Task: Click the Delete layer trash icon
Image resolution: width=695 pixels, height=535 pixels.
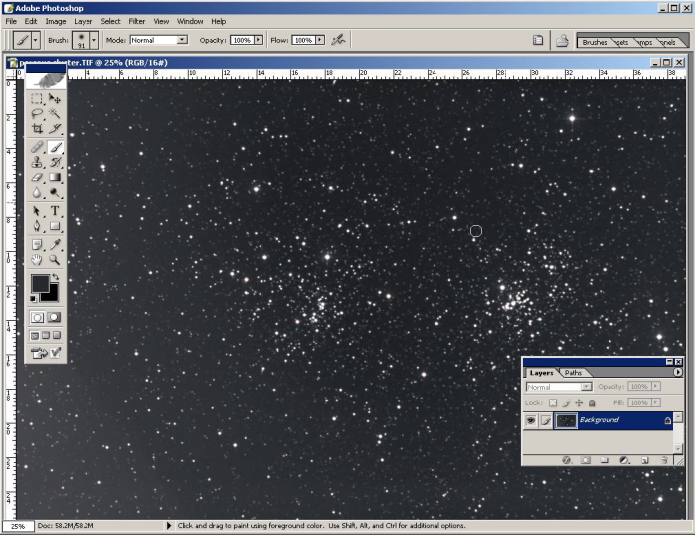Action: pyautogui.click(x=664, y=460)
